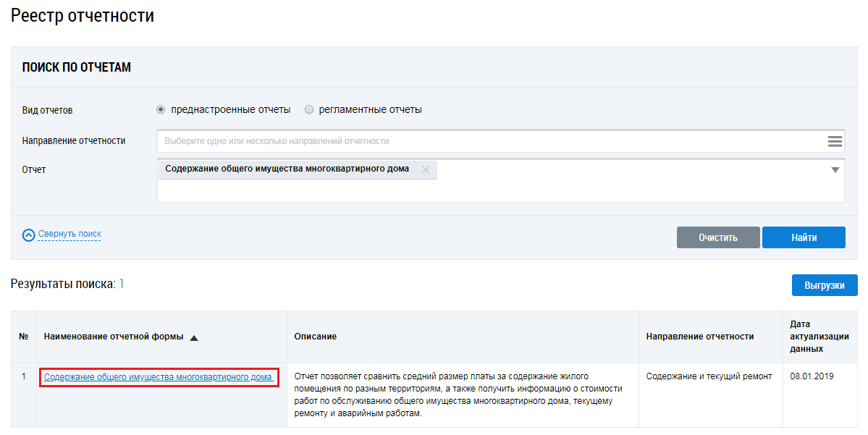Expand the Отчет dropdown arrow
The image size is (868, 435).
click(x=835, y=169)
